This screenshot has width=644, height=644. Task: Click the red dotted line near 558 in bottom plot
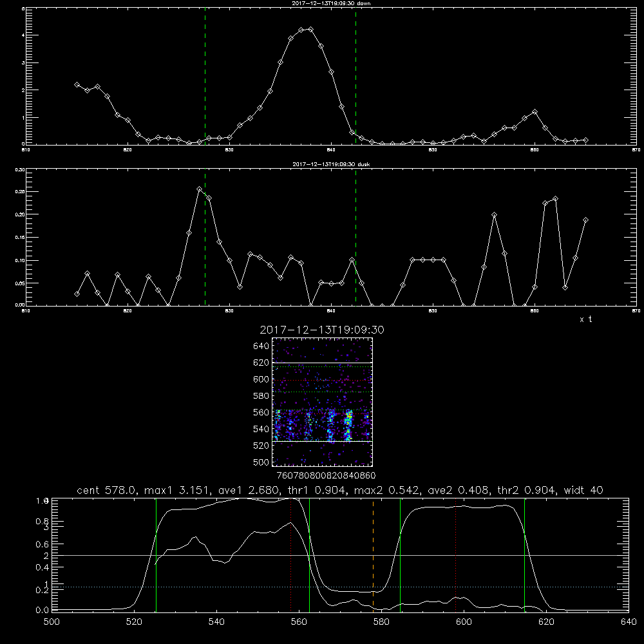tap(291, 554)
